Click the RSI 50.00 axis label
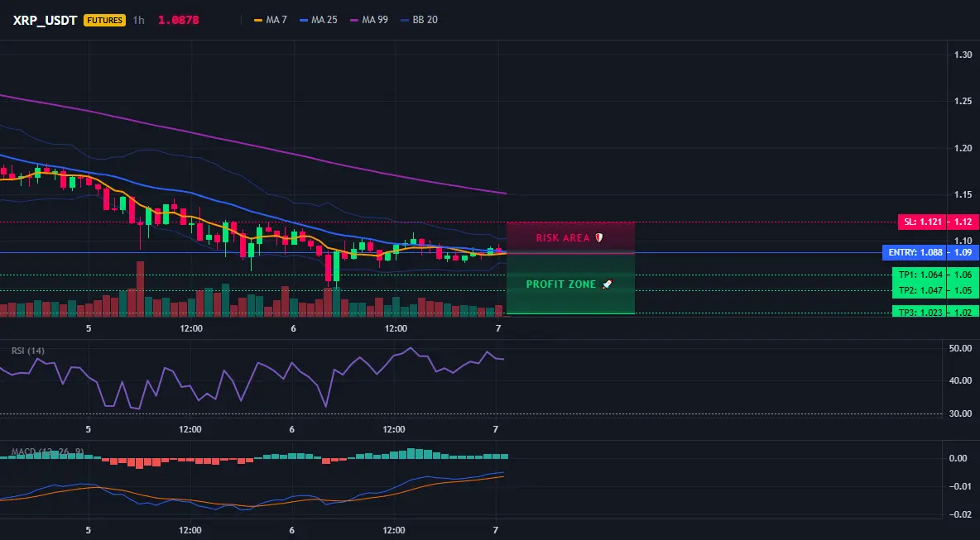Screen dimensions: 980x540 [x=960, y=348]
